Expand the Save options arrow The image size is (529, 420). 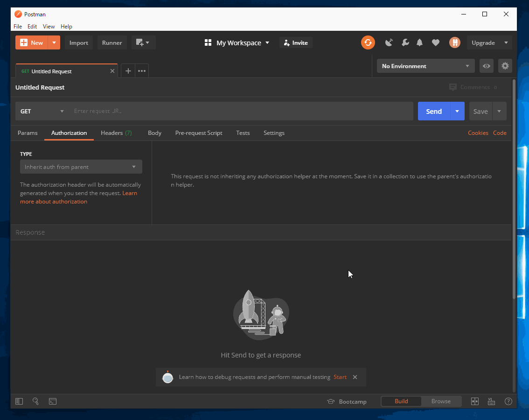pos(499,111)
